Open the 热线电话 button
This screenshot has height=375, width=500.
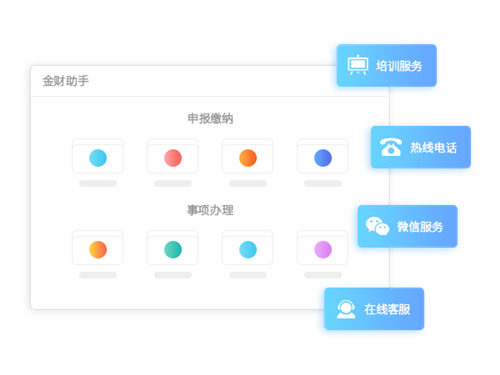coord(421,147)
